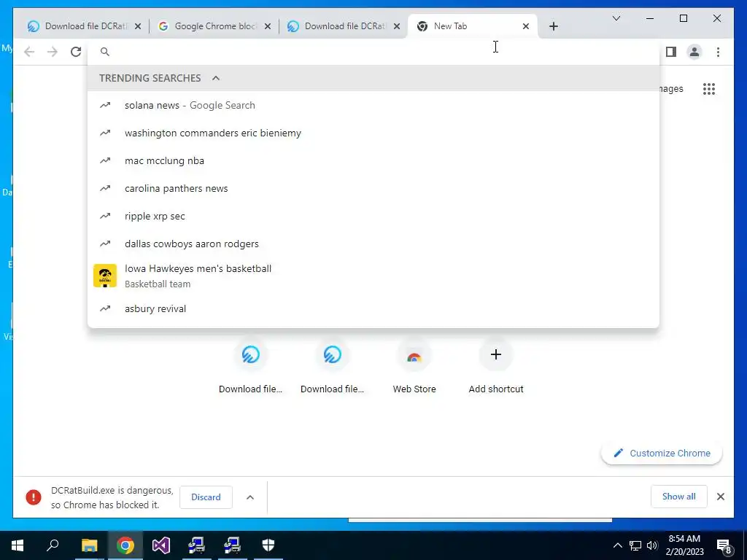
Task: Pick the carolina panthers news suggestion
Action: pyautogui.click(x=373, y=188)
